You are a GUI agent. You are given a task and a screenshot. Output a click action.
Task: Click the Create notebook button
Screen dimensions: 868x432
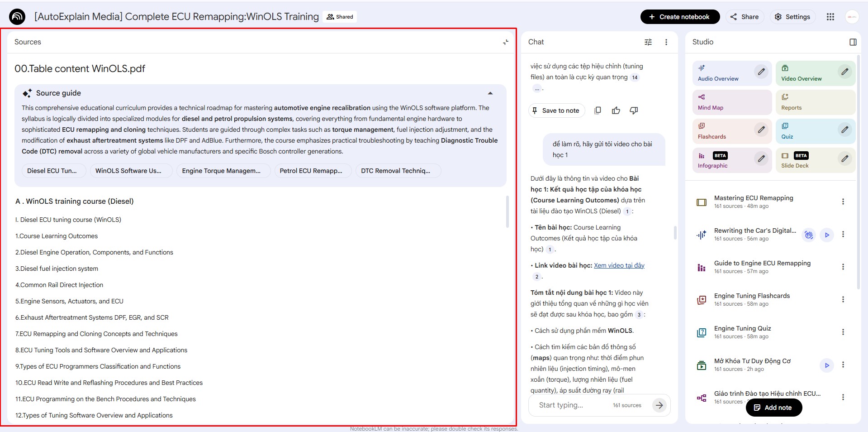pos(679,17)
